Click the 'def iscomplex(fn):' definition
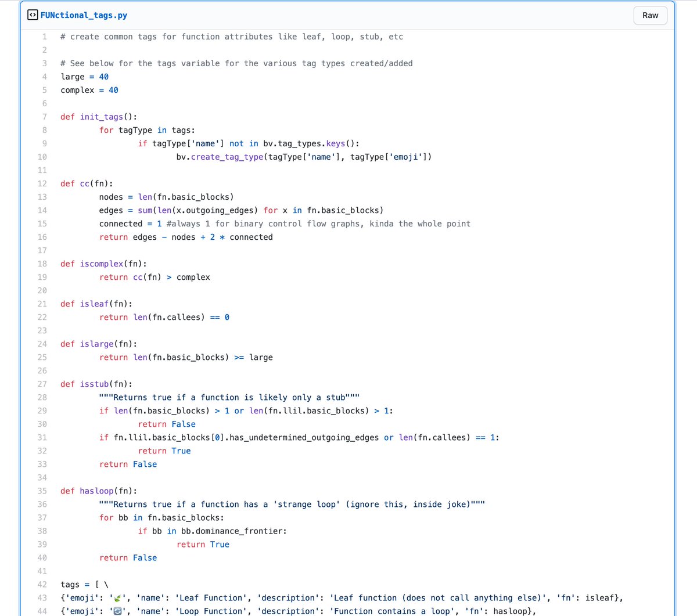Screen dimensions: 697x616 [103, 264]
